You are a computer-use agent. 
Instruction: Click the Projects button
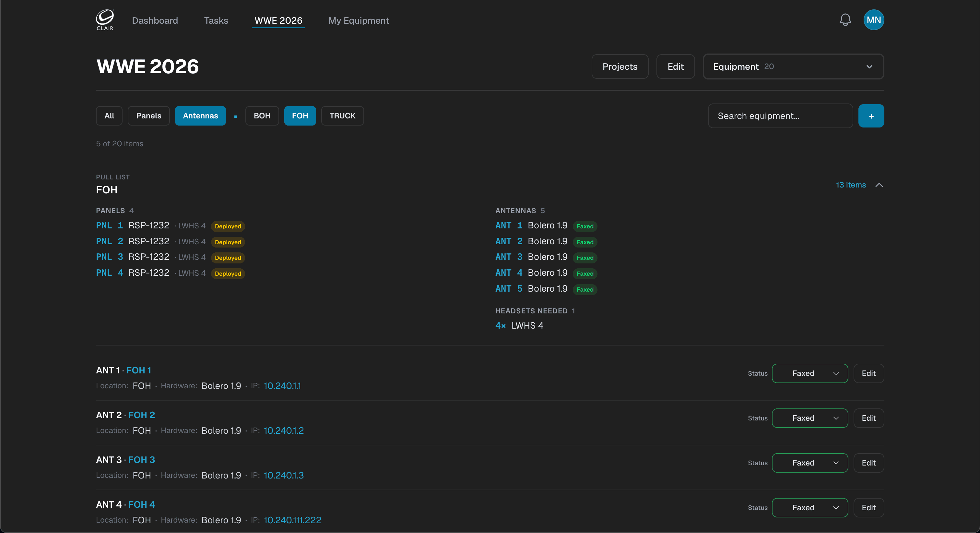click(620, 67)
